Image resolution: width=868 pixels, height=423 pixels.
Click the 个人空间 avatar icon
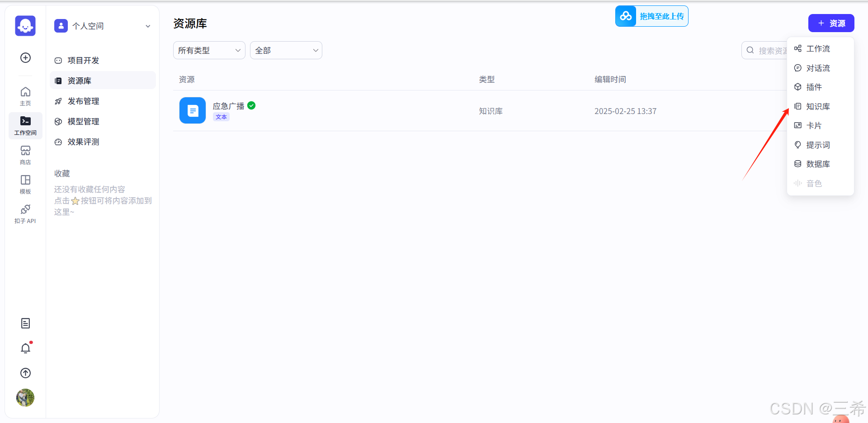61,26
